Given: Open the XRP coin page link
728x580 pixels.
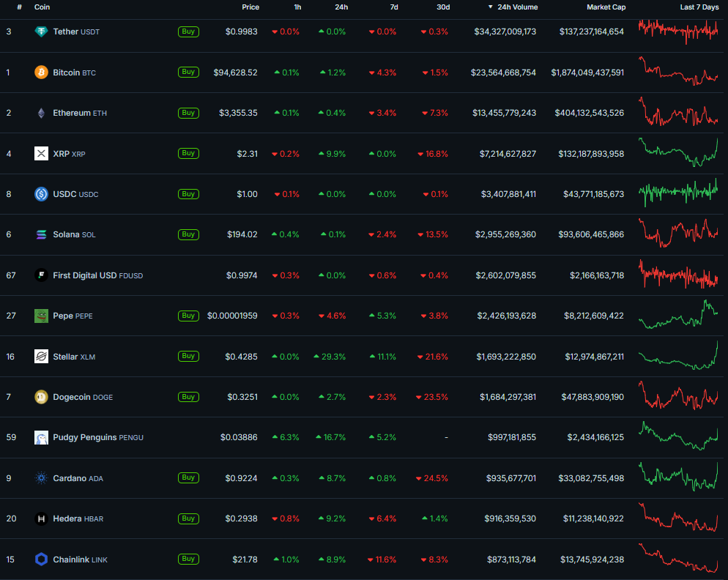Looking at the screenshot, I should (x=69, y=154).
